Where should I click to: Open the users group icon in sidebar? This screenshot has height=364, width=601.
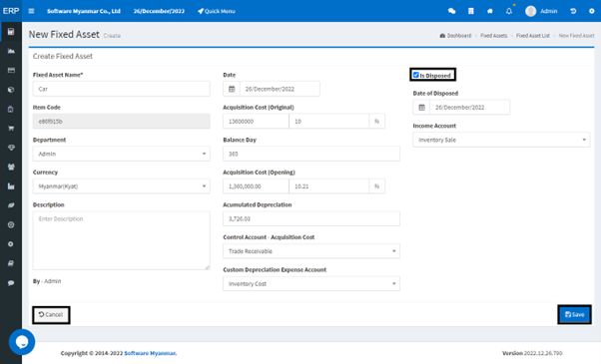coord(11,167)
